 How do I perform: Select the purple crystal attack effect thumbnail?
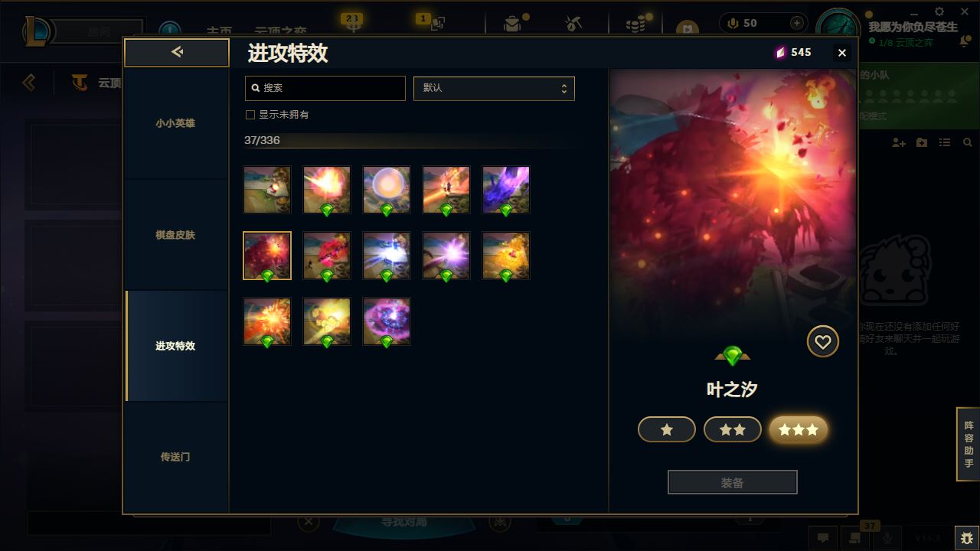point(506,190)
